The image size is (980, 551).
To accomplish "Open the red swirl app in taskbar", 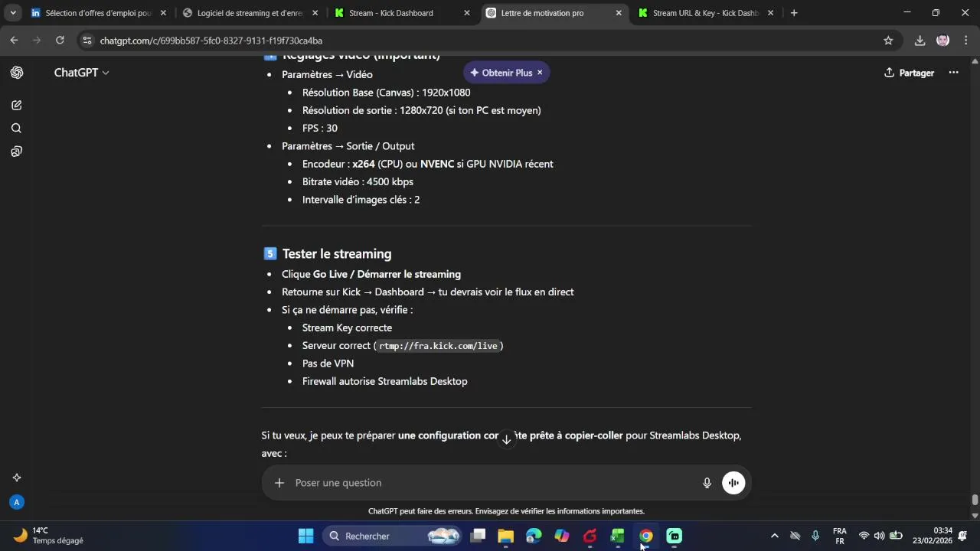I will (x=590, y=536).
